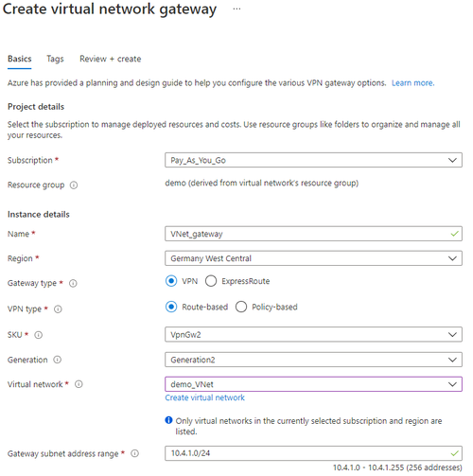Image resolution: width=473 pixels, height=476 pixels.
Task: Expand the Subscription dropdown
Action: 313,160
